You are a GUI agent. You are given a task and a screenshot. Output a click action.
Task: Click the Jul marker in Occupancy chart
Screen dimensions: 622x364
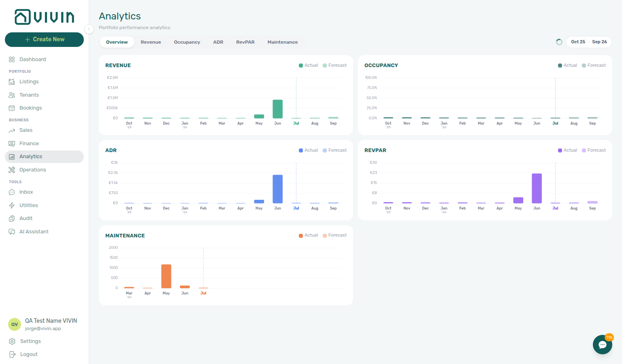tap(556, 123)
